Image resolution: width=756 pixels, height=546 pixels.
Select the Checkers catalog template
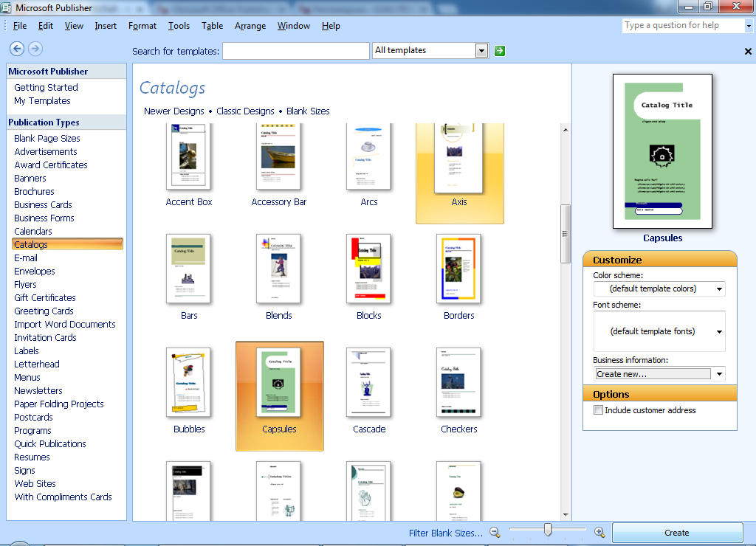pyautogui.click(x=458, y=391)
